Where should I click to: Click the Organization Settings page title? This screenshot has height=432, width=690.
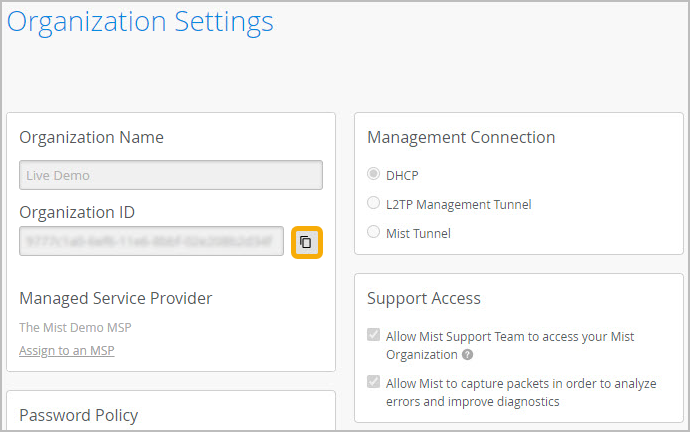point(140,21)
